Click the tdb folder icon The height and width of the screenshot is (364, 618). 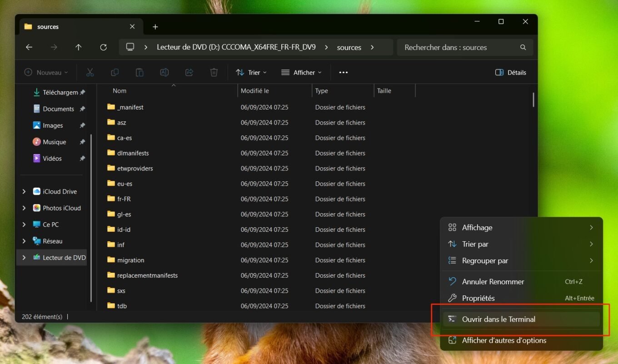[x=111, y=306]
